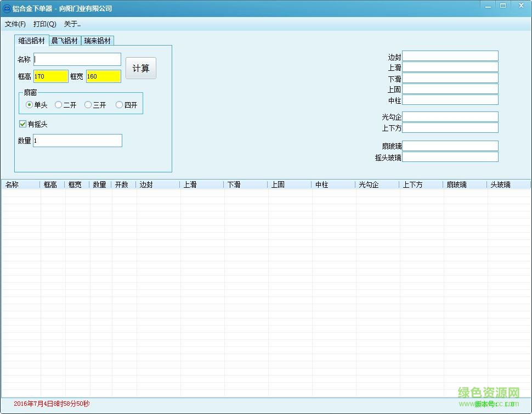Image resolution: width=532 pixels, height=414 pixels.
Task: Select the 四开 radio button
Action: pyautogui.click(x=120, y=104)
